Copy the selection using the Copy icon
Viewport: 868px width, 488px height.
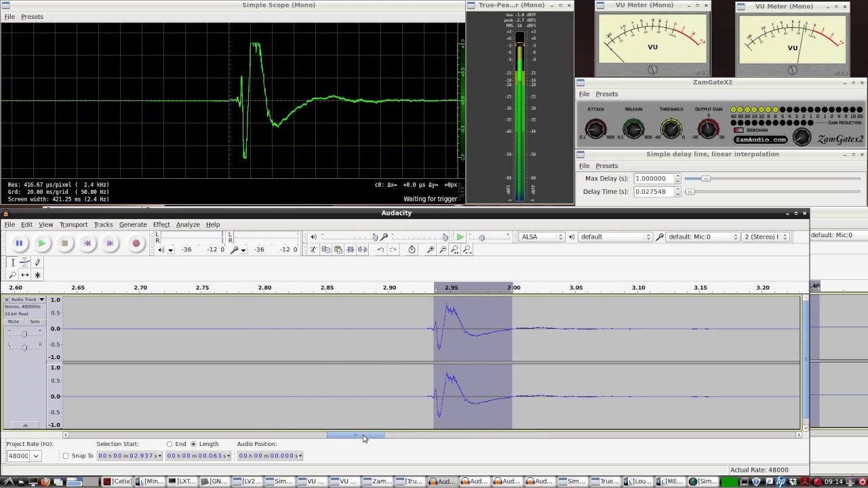325,249
